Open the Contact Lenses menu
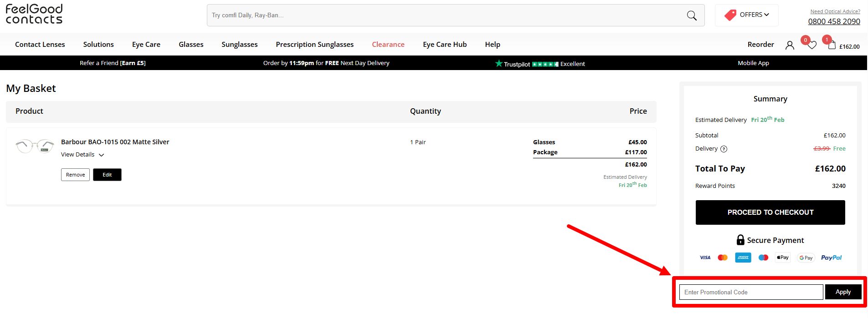868x318 pixels. click(40, 45)
